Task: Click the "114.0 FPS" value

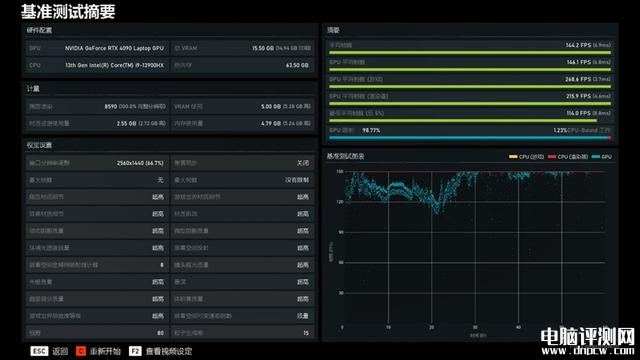Action: click(x=578, y=113)
